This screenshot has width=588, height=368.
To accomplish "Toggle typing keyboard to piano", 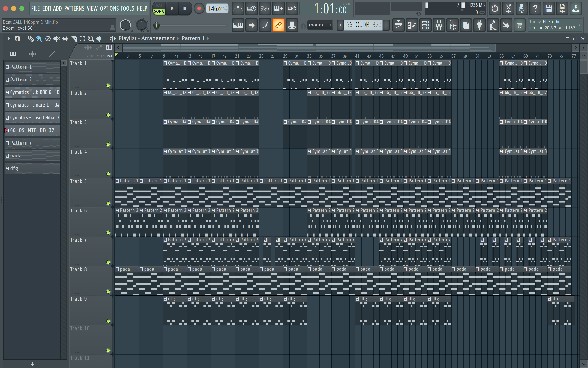I will [238, 25].
